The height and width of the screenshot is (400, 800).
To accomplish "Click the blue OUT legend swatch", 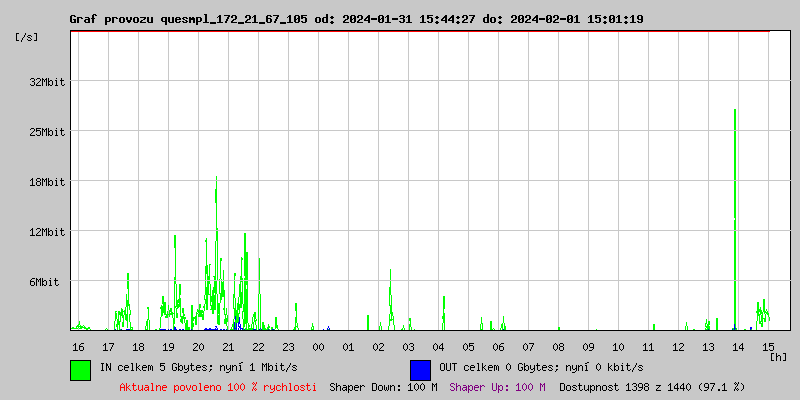I will pyautogui.click(x=420, y=369).
